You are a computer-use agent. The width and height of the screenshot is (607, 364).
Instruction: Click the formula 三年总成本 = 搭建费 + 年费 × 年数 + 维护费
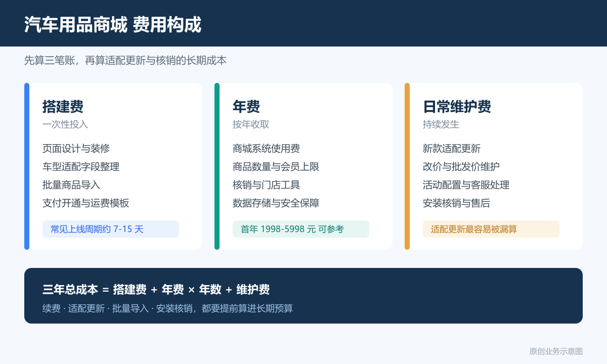156,290
